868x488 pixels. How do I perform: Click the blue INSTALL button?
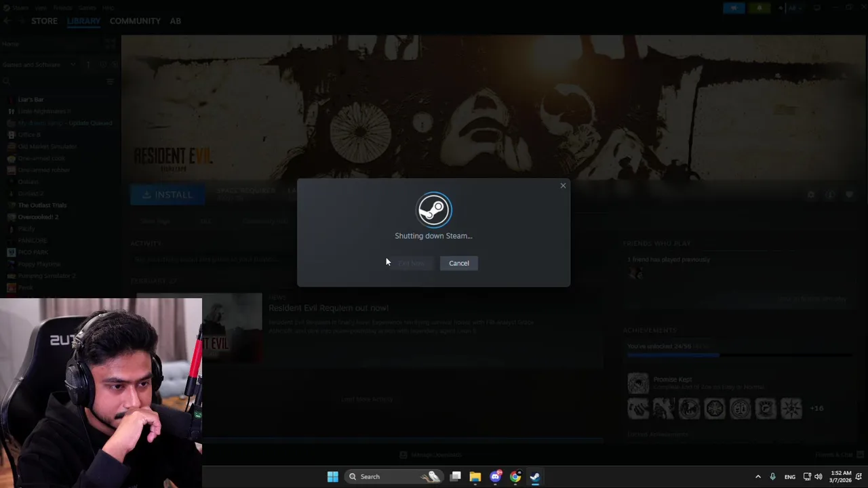pyautogui.click(x=167, y=195)
